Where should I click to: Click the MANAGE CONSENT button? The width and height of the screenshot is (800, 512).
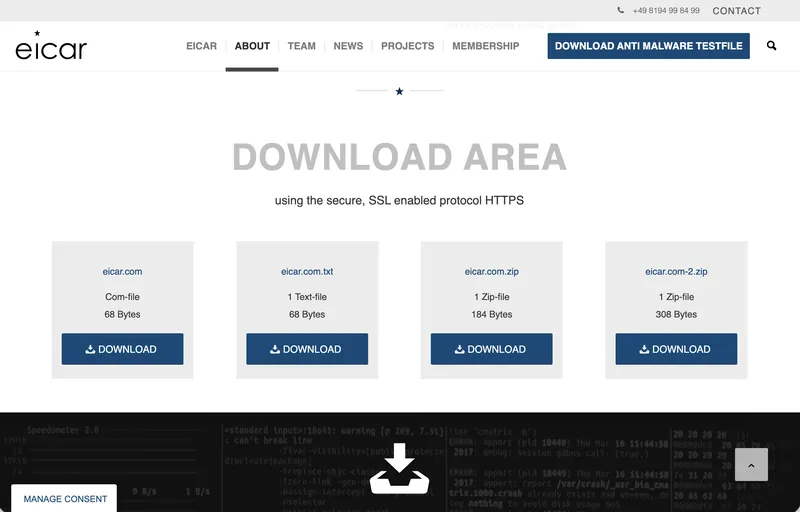(x=65, y=499)
